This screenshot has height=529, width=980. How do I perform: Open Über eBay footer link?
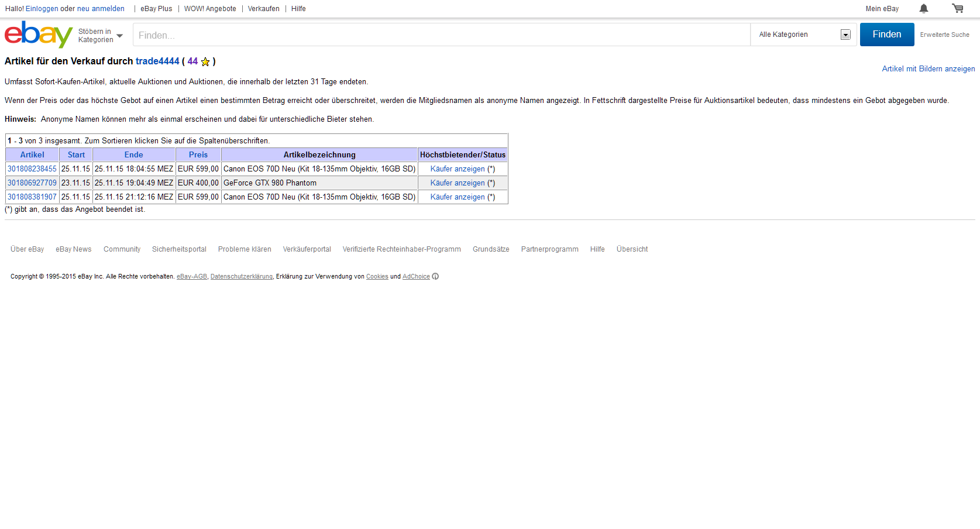coord(27,249)
